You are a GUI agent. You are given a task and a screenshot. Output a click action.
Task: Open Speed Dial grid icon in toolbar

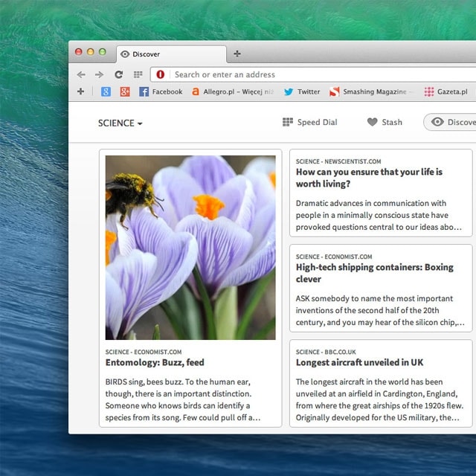[138, 74]
